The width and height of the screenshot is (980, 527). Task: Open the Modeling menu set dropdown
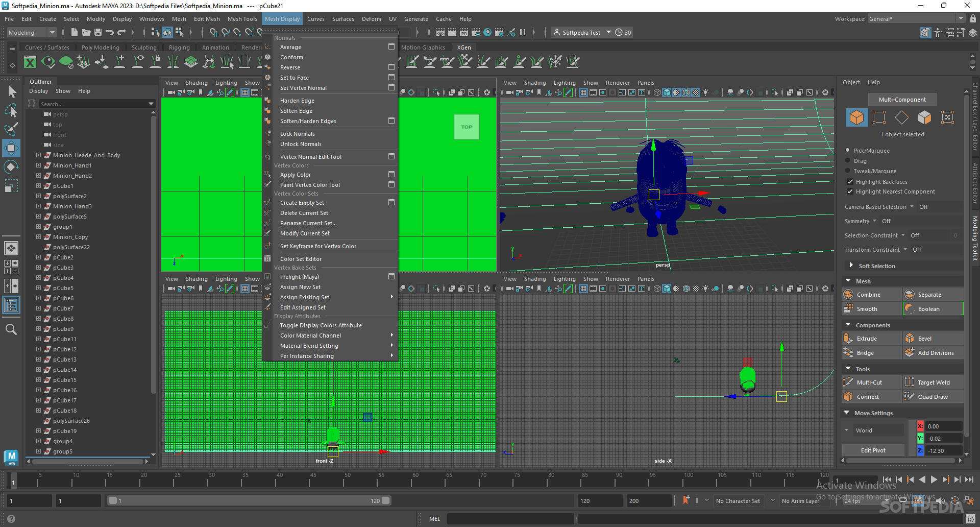32,32
